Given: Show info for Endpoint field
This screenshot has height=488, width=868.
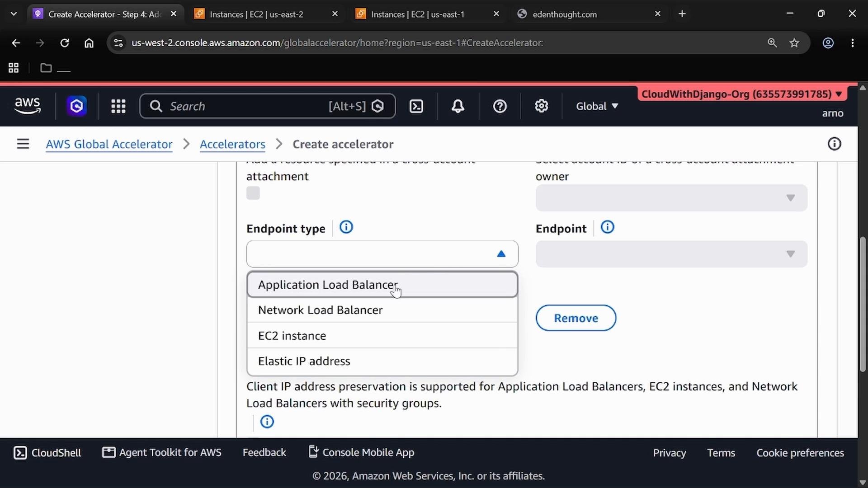Looking at the screenshot, I should [607, 227].
